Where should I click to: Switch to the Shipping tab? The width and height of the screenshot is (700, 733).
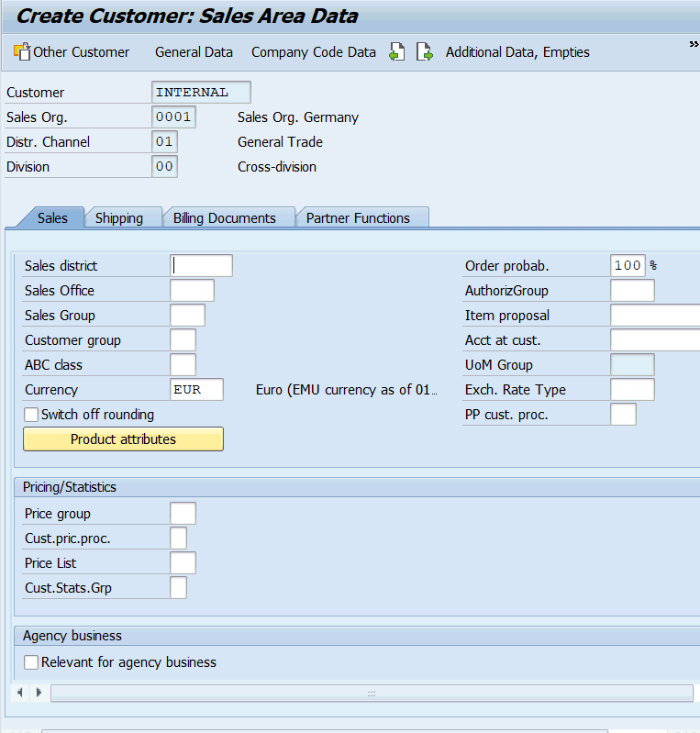tap(119, 217)
